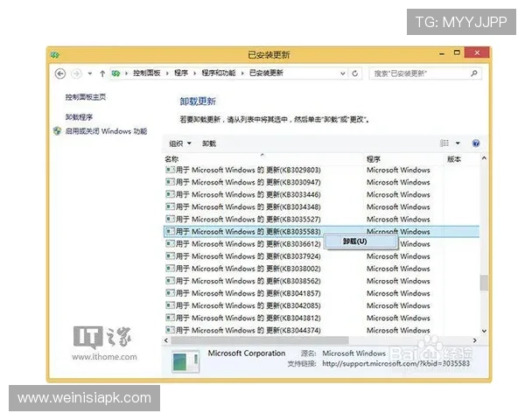Screen dimensions: 525x420
Task: Change view using view icon
Action: [444, 143]
